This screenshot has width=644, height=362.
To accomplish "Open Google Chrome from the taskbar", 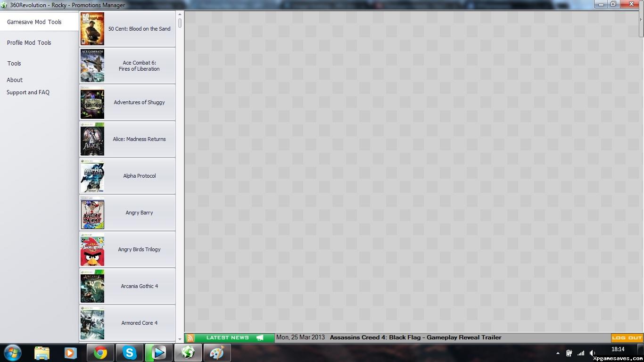I will pyautogui.click(x=100, y=353).
